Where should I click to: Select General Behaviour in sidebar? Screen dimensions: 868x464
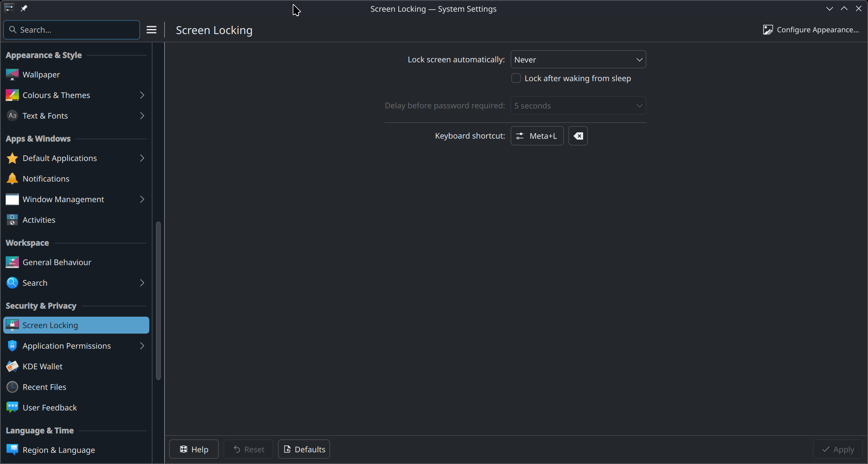(57, 262)
